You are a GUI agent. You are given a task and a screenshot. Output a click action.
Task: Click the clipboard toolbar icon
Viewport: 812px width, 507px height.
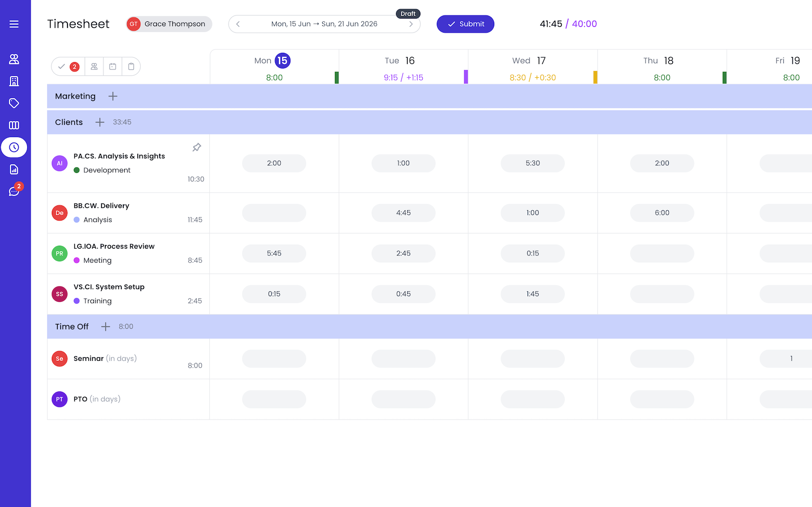coord(131,67)
